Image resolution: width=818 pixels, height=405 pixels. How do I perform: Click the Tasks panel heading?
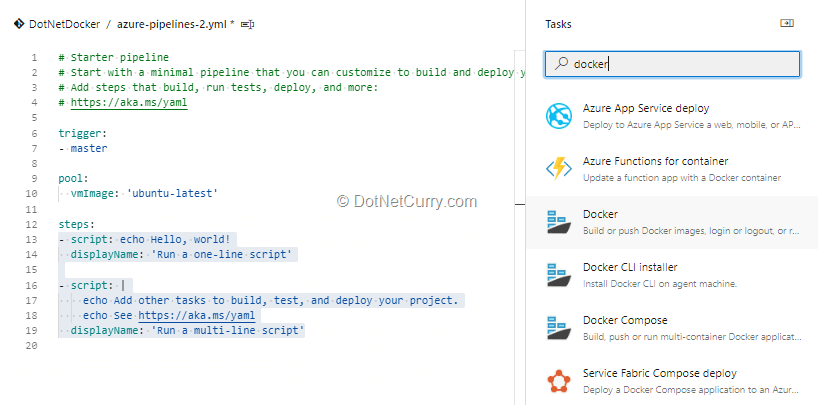558,24
